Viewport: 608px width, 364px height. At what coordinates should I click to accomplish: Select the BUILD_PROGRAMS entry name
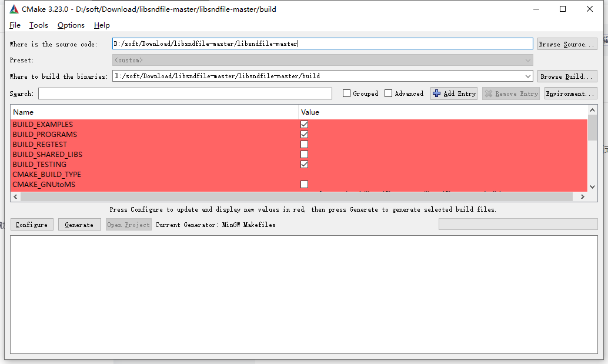[45, 135]
